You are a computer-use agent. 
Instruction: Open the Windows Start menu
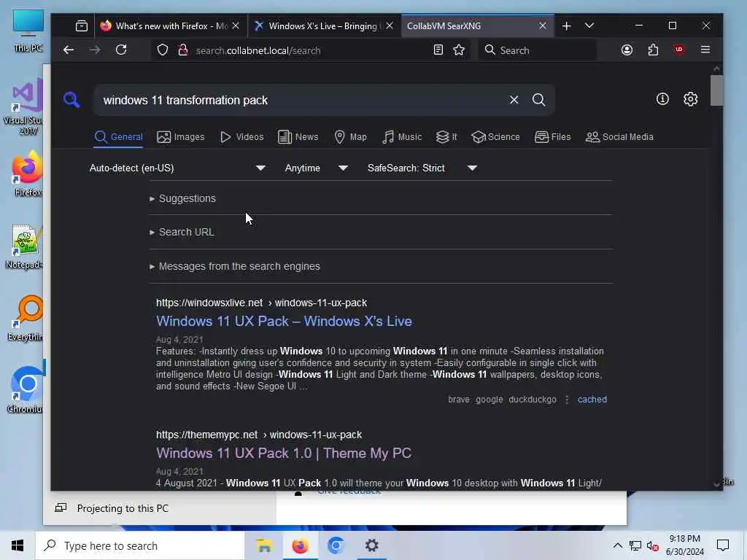tap(18, 545)
